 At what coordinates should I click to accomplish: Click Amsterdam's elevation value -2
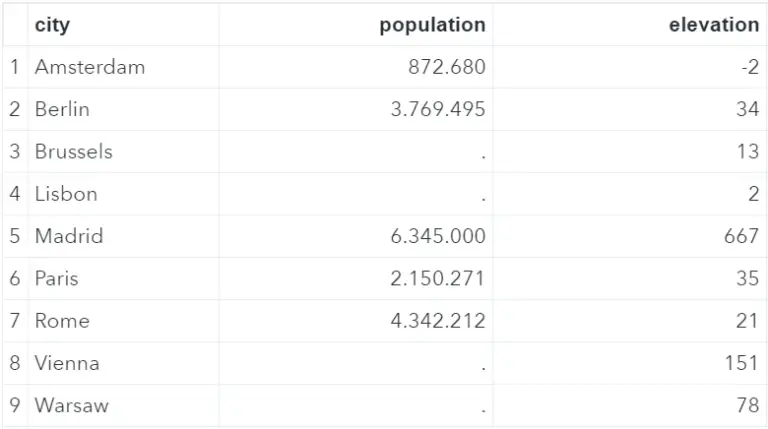coord(749,67)
